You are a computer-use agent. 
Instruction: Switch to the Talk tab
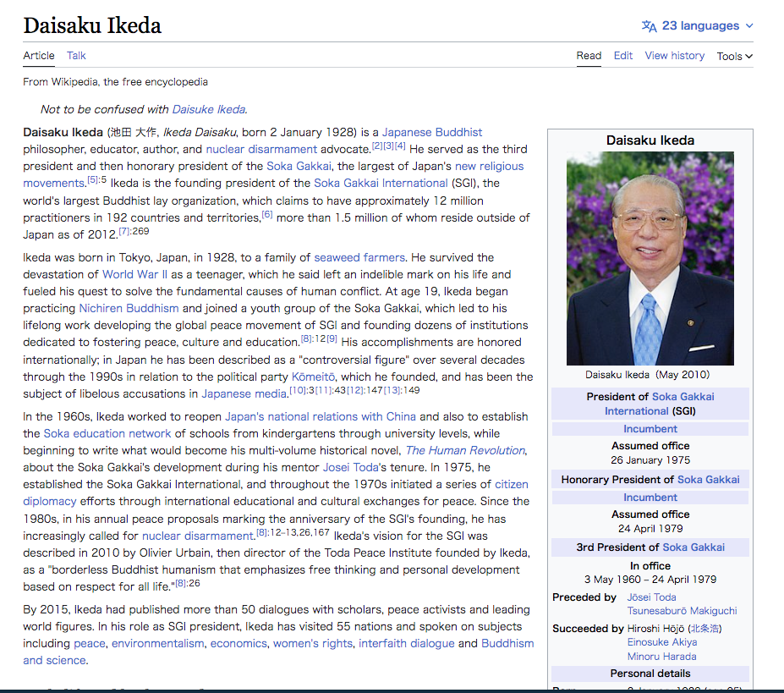click(76, 56)
